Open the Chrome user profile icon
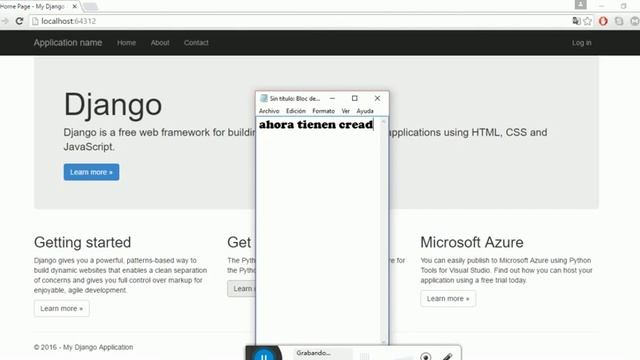This screenshot has height=360, width=640. pyautogui.click(x=580, y=5)
